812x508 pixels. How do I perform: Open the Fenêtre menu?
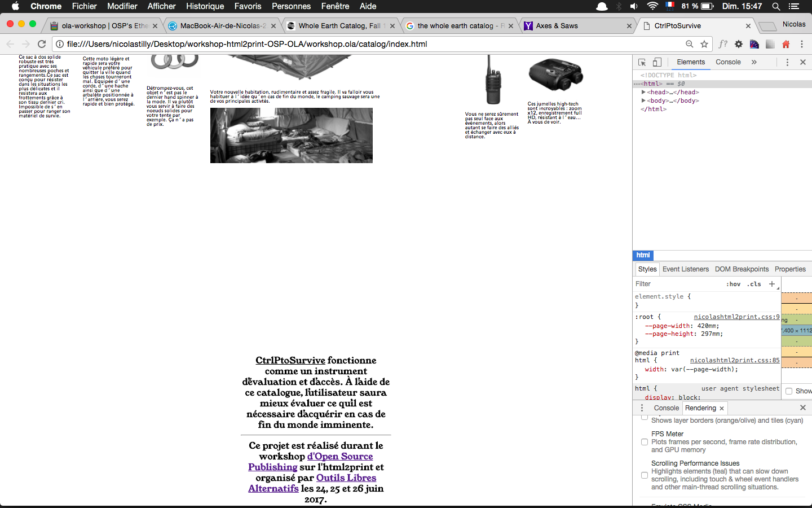click(336, 6)
